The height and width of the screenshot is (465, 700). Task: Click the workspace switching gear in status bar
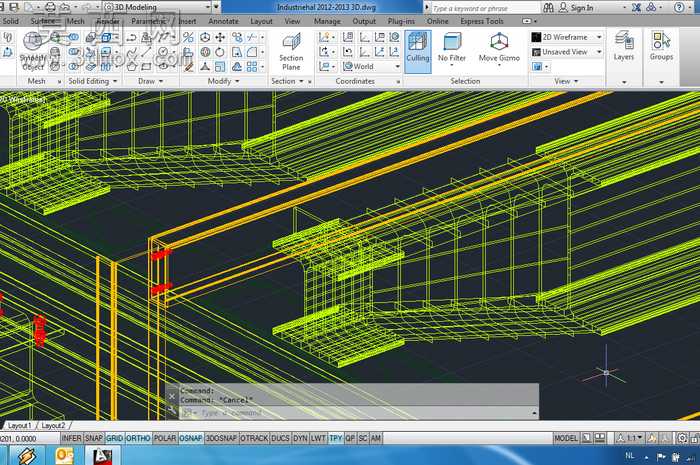pyautogui.click(x=683, y=438)
